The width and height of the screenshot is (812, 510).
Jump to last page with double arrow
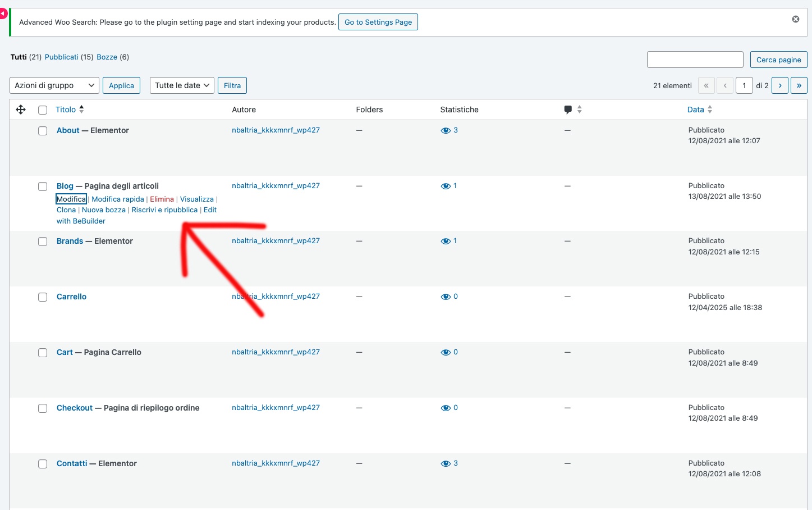coord(799,85)
